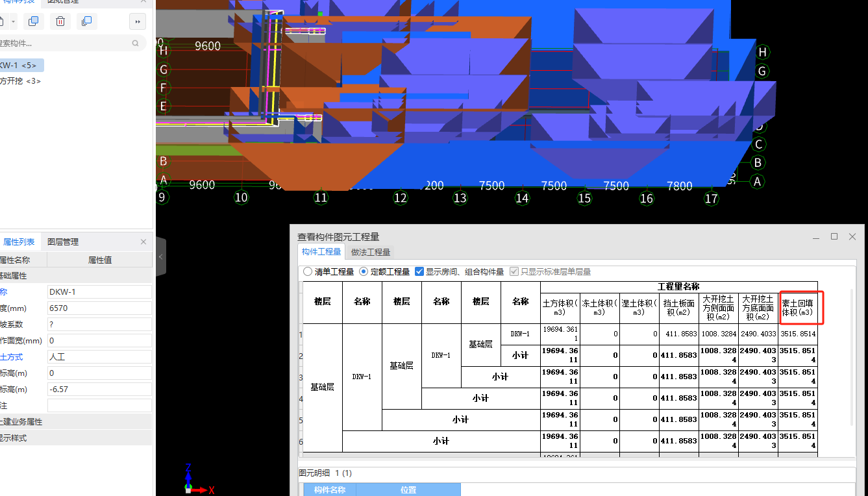868x496 pixels.
Task: Select the DKW-1 <5> component item
Action: tap(21, 65)
